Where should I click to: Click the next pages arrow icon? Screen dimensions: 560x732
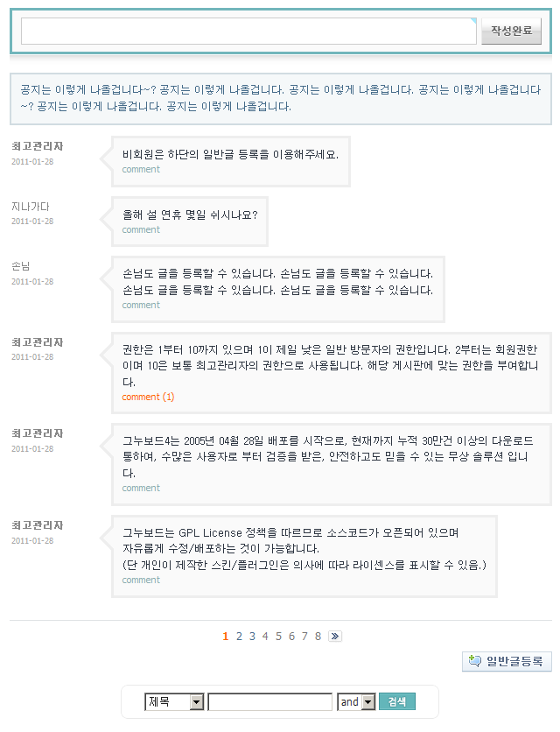pyautogui.click(x=335, y=637)
